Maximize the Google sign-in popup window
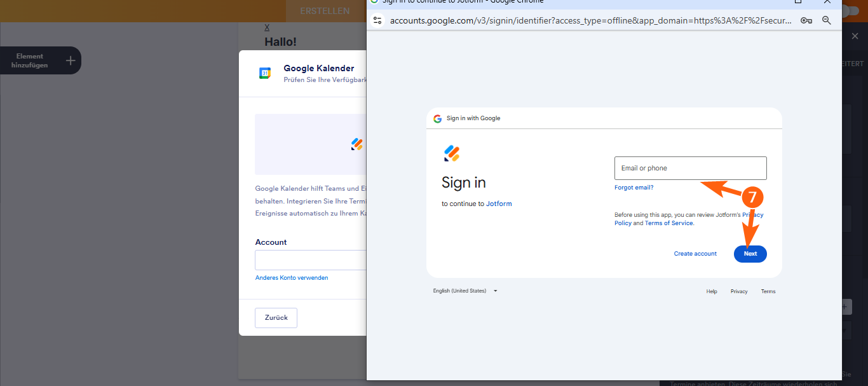868x386 pixels. [x=798, y=2]
